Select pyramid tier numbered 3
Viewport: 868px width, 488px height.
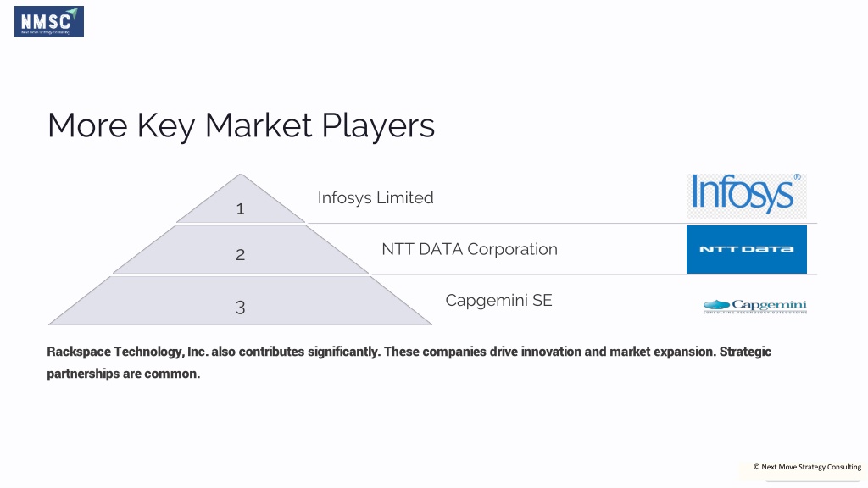pos(240,301)
